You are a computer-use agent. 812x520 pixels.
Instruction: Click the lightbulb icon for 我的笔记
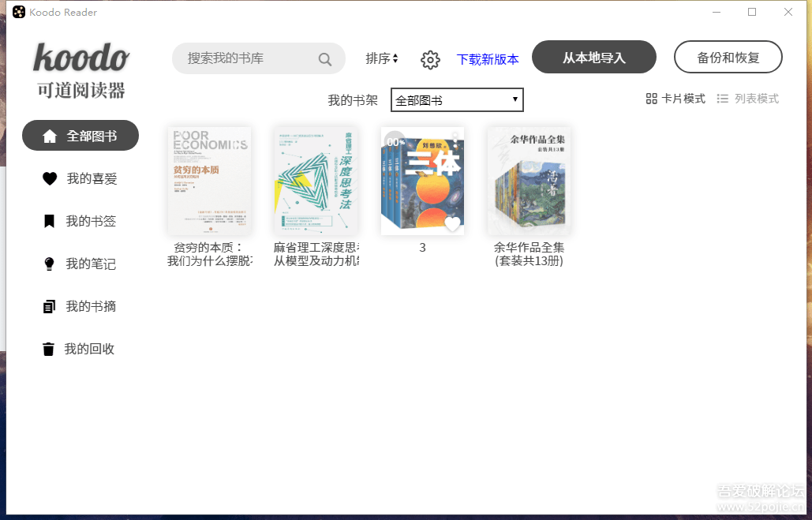point(49,264)
